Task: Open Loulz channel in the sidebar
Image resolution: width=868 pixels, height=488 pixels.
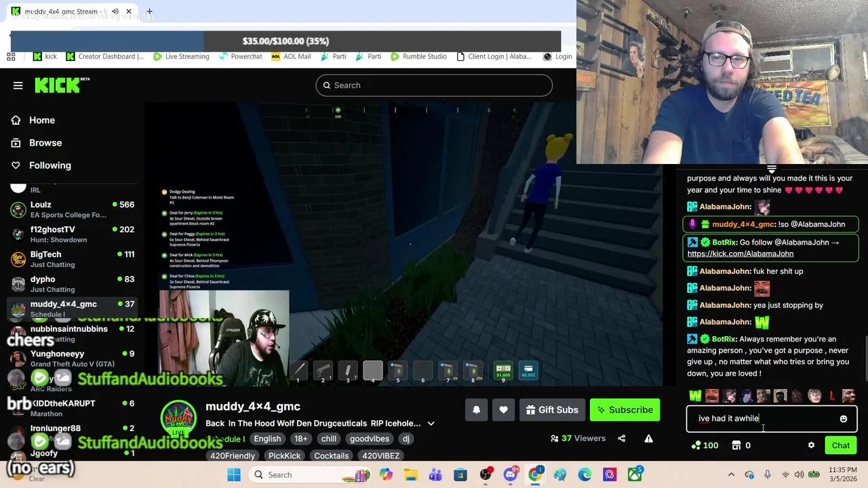Action: coord(72,209)
